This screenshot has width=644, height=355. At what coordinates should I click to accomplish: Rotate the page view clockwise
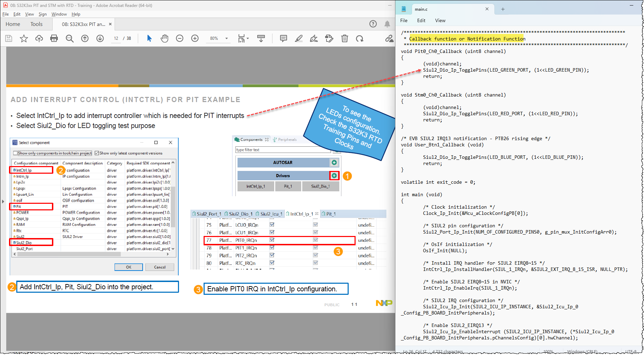(x=360, y=38)
